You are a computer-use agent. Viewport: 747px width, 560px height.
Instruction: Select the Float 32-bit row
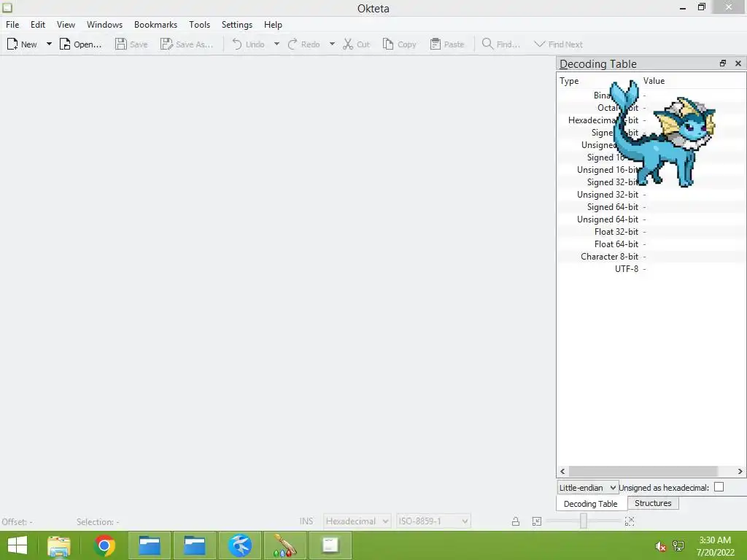click(x=651, y=232)
